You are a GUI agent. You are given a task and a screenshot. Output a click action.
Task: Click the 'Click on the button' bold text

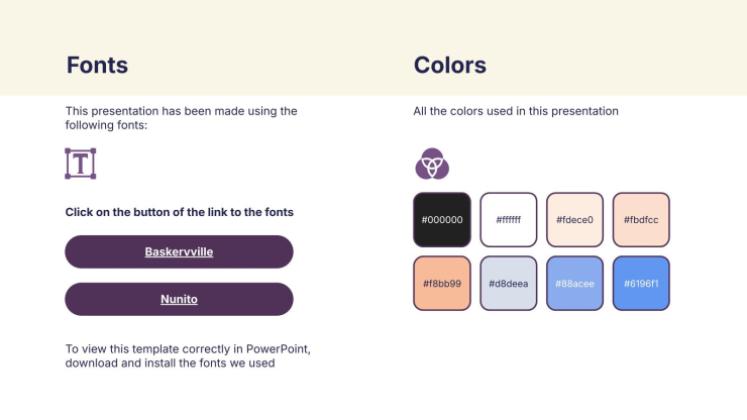179,212
